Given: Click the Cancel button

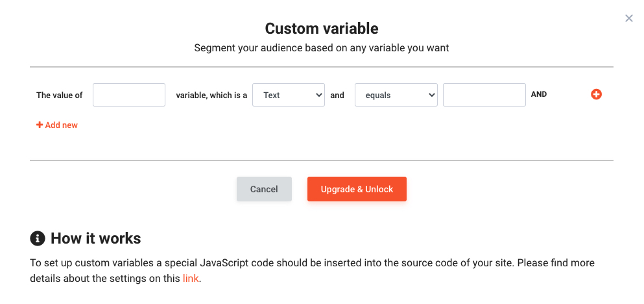Looking at the screenshot, I should tap(264, 189).
